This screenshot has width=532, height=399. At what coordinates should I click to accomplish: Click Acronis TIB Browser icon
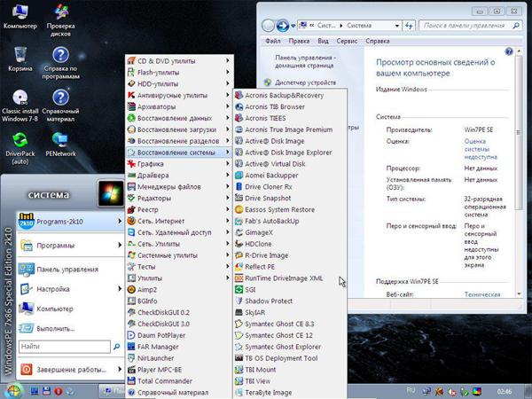click(x=239, y=107)
